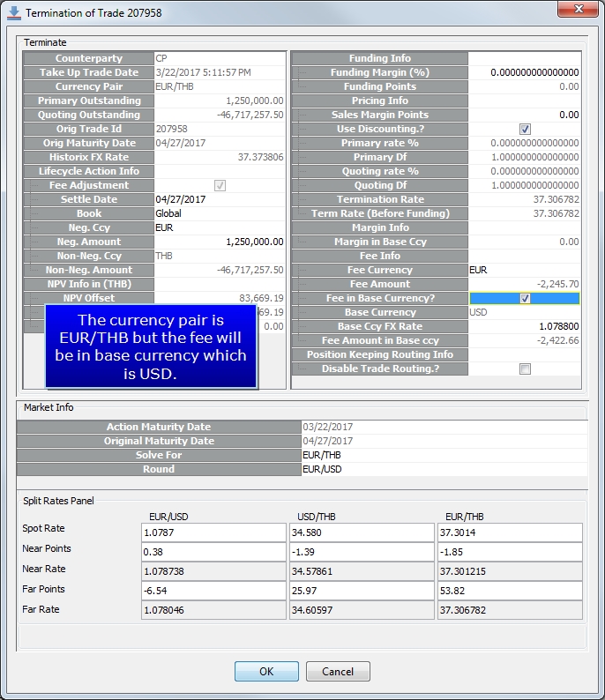Viewport: 605px width, 700px height.
Task: Collapse the NPV Info in (THB) section
Action: (89, 284)
